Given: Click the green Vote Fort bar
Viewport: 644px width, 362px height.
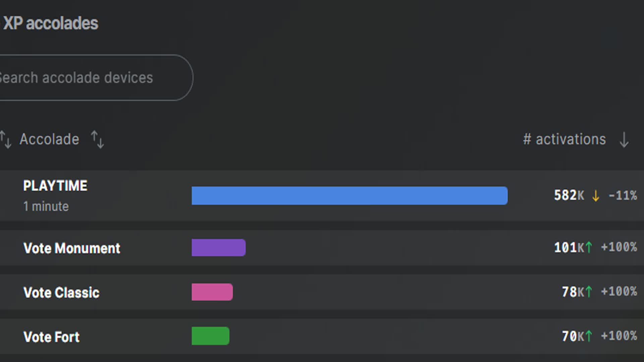Looking at the screenshot, I should pyautogui.click(x=211, y=336).
